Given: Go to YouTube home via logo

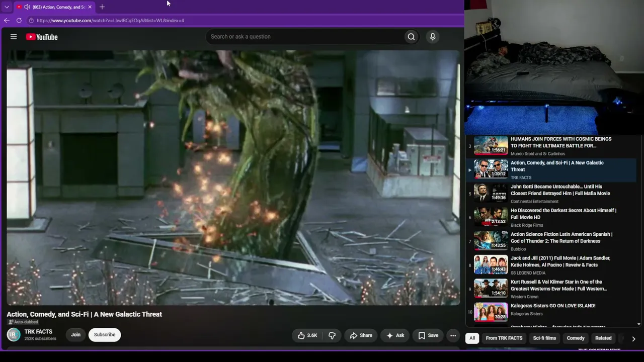Looking at the screenshot, I should tap(42, 37).
